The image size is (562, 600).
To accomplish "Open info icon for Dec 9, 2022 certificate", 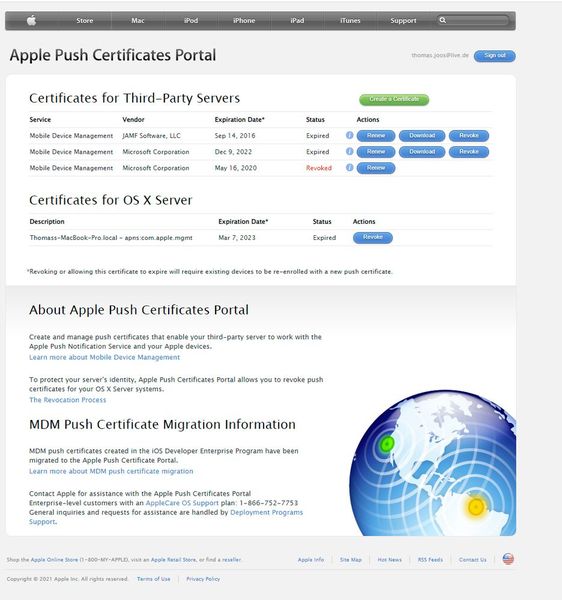I will tap(349, 151).
